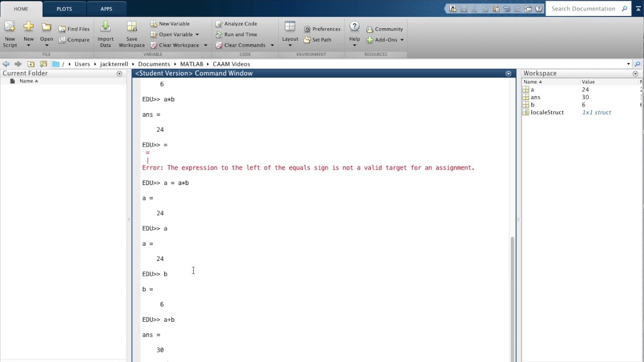
Task: Click the documentation search magnifier
Action: click(624, 9)
